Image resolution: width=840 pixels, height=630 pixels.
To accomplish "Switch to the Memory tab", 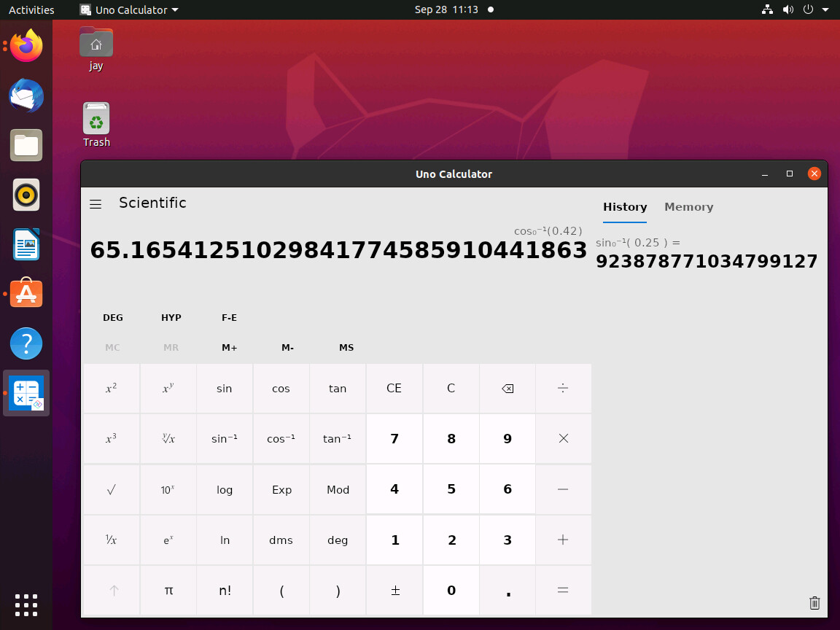I will (x=688, y=207).
